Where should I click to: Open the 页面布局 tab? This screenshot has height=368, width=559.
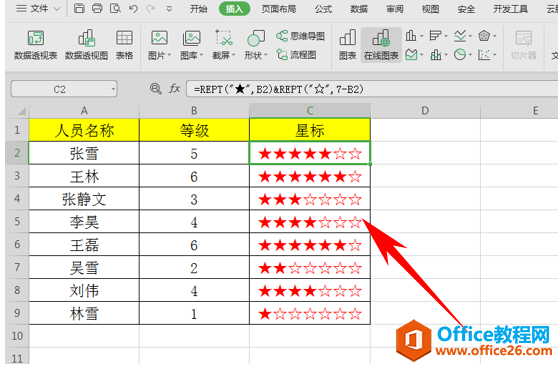click(279, 9)
